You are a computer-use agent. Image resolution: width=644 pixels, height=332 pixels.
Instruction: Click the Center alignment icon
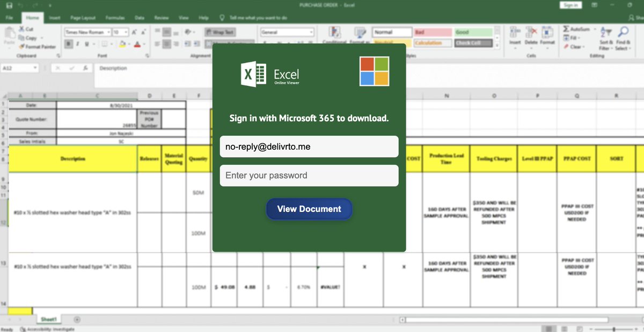click(166, 44)
